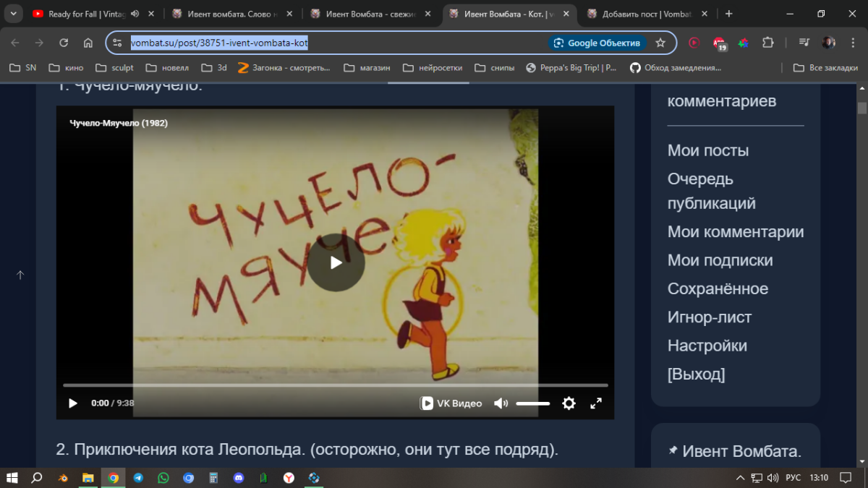
Task: Click the [Выход] logout link
Action: (697, 374)
